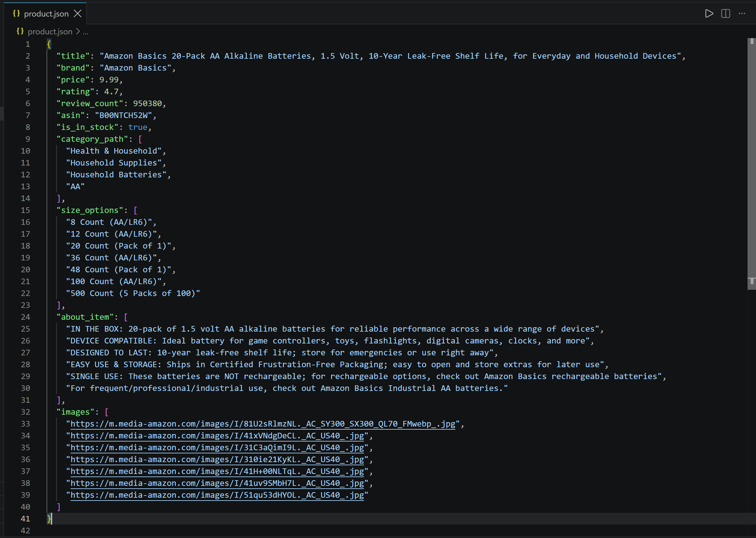Click the opening curly brace on line 1
756x538 pixels.
49,44
